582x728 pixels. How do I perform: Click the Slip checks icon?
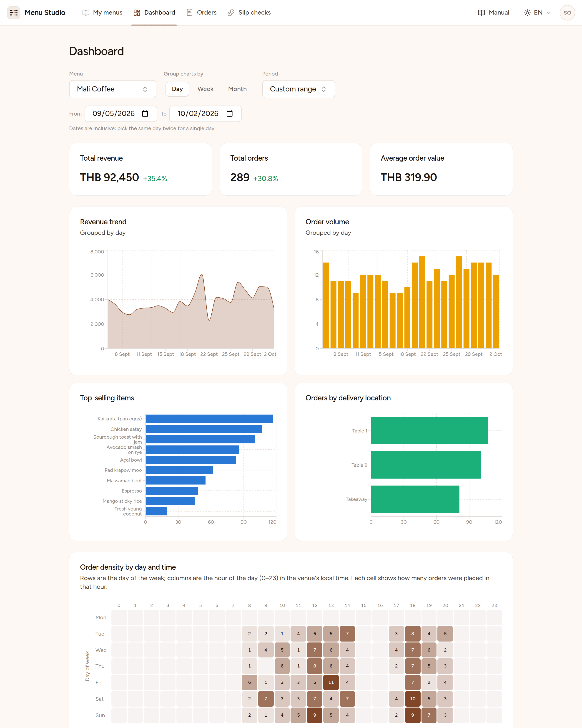[x=231, y=13]
